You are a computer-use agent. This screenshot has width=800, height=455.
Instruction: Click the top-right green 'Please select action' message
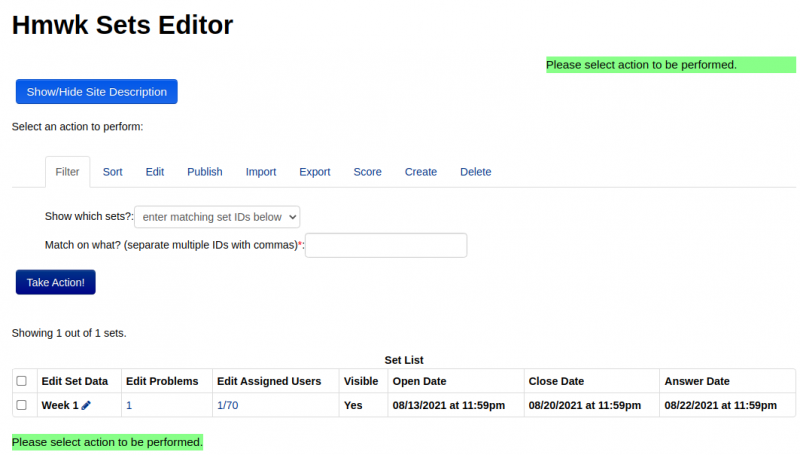pos(671,65)
